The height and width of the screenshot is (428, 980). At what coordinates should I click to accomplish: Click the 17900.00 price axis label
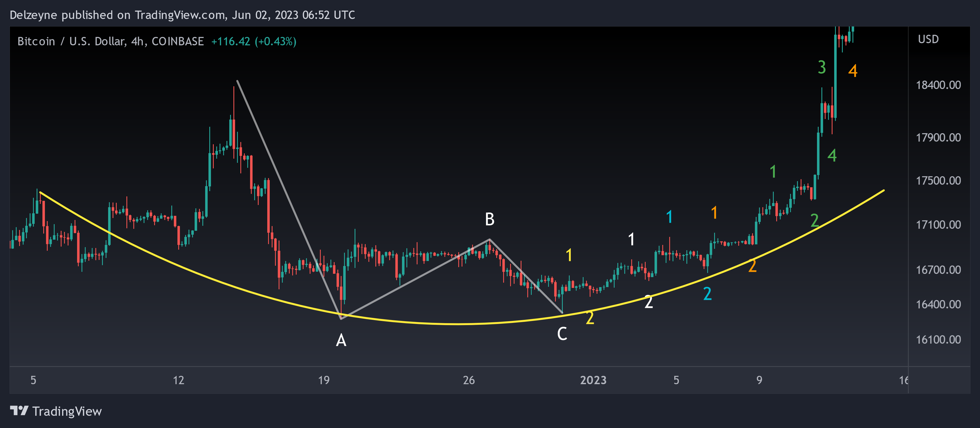tap(938, 138)
